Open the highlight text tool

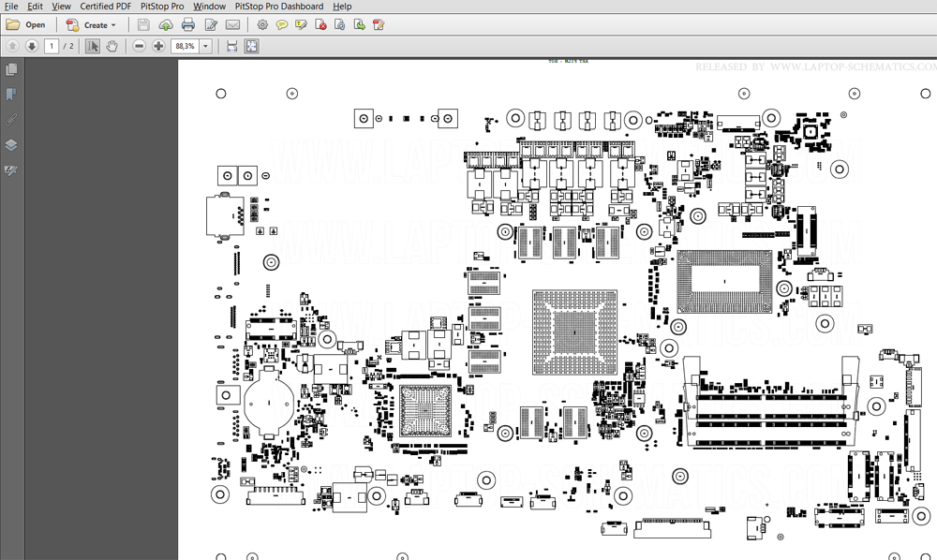pyautogui.click(x=301, y=24)
